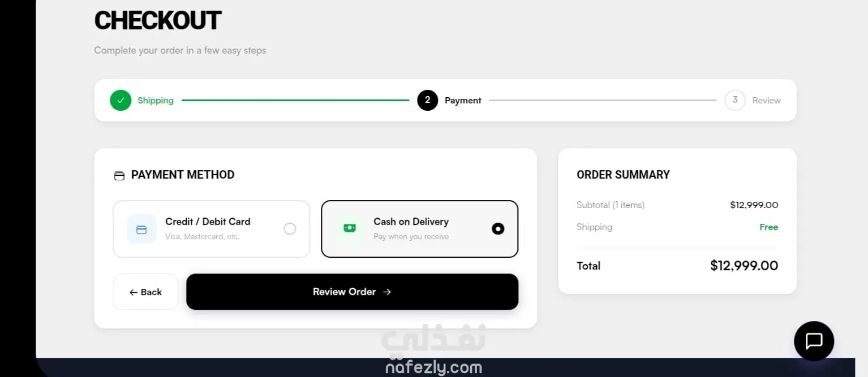Open the chat bubble icon
Viewport: 868px width, 377px height.
(814, 341)
